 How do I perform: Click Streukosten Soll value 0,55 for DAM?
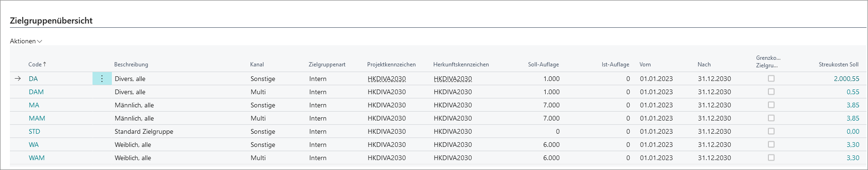tap(853, 92)
